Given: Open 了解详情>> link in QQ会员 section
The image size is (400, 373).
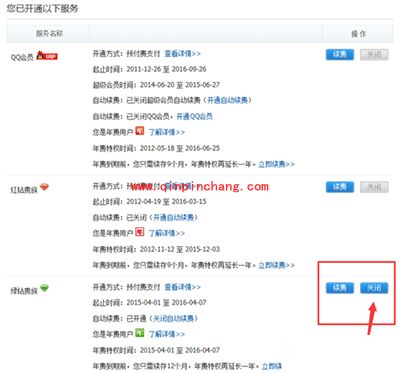Looking at the screenshot, I should point(167,132).
